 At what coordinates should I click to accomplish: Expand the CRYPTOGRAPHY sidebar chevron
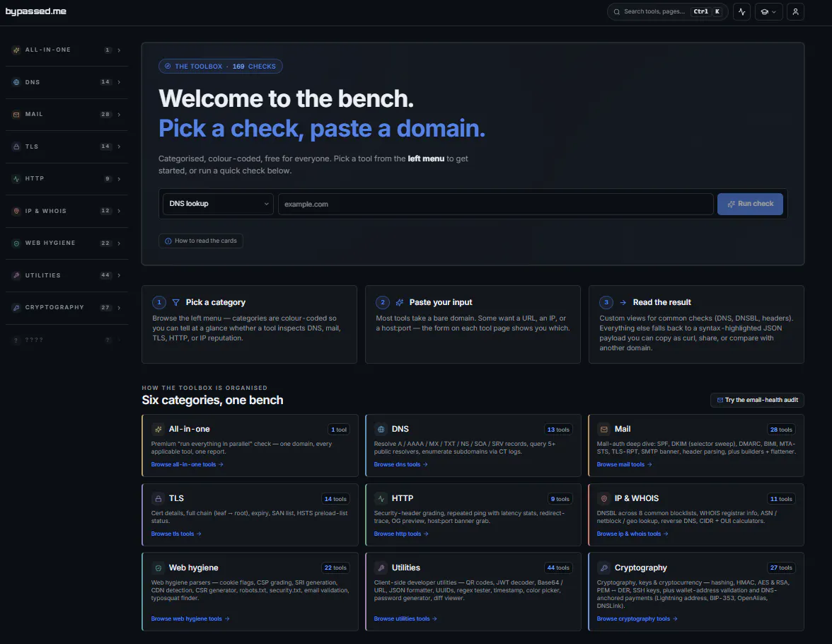(119, 308)
